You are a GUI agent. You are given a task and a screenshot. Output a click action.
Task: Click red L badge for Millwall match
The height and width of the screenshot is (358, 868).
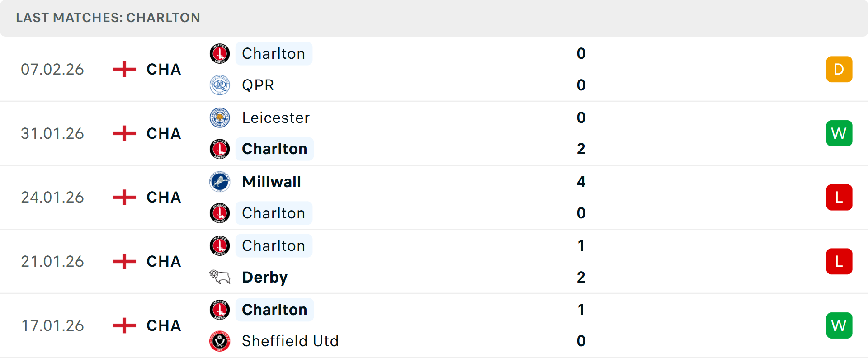pos(839,198)
